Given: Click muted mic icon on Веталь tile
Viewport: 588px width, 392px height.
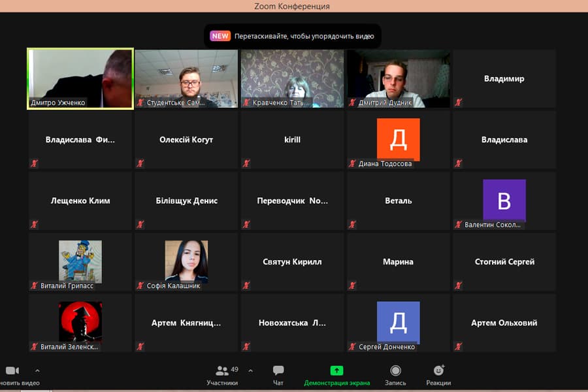Looking at the screenshot, I should pos(352,224).
